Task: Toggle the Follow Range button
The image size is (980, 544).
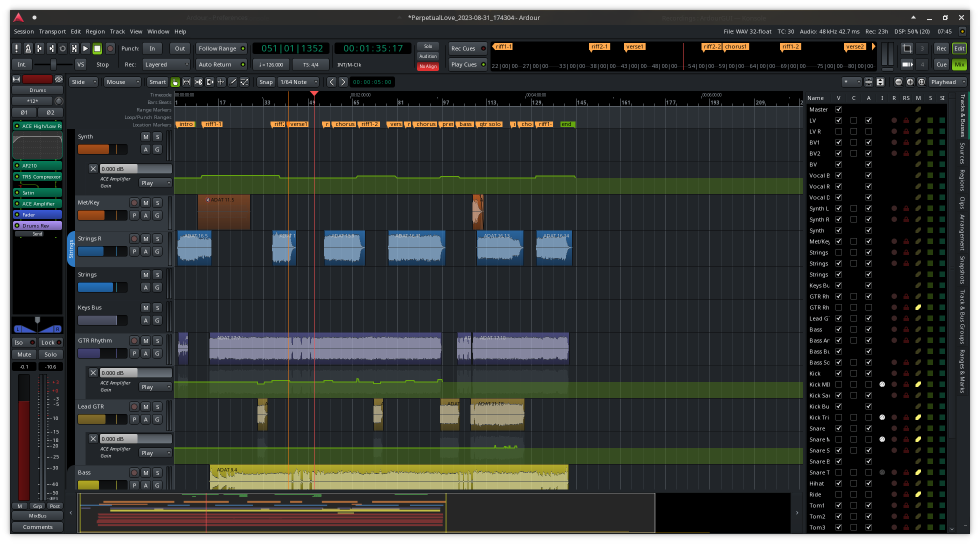Action: click(x=221, y=48)
